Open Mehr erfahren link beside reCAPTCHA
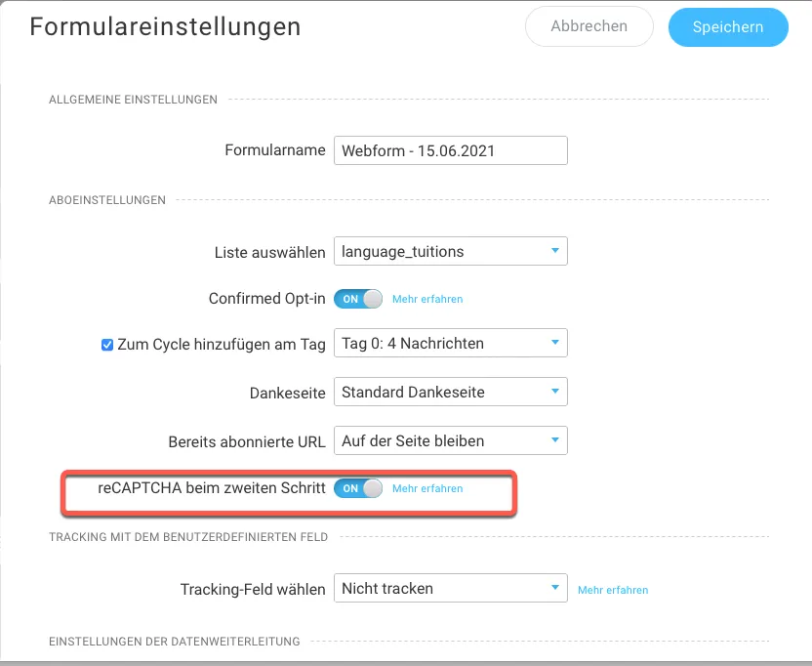The height and width of the screenshot is (666, 812). 427,488
